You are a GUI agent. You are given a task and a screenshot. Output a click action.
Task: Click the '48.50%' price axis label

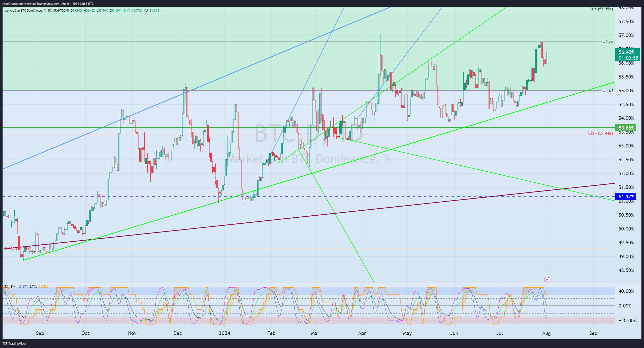pos(626,270)
